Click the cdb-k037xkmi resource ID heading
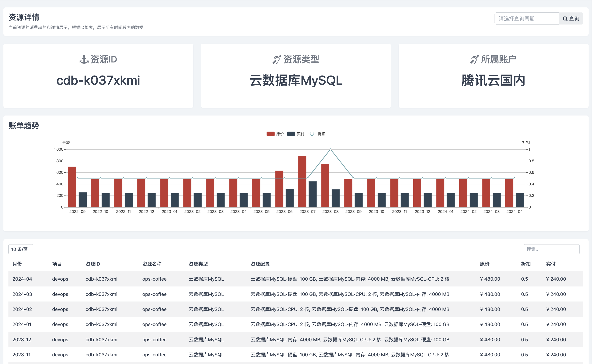The image size is (592, 364). pyautogui.click(x=98, y=80)
